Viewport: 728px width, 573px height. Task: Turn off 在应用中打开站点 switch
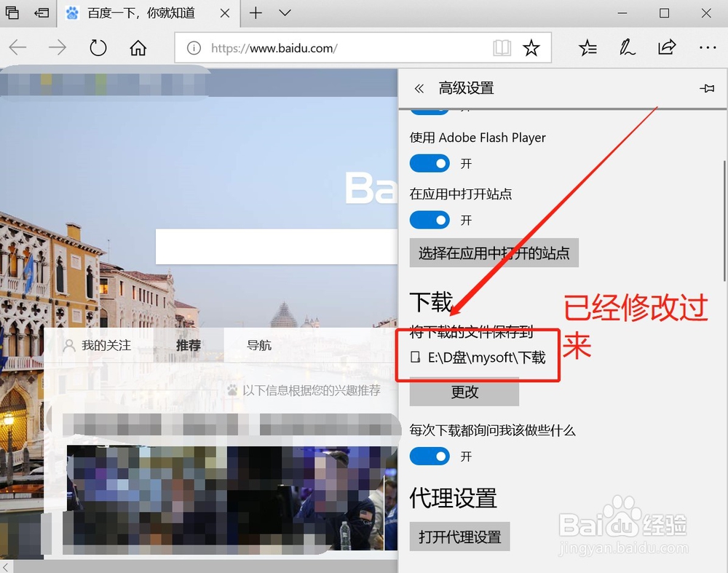(x=430, y=220)
